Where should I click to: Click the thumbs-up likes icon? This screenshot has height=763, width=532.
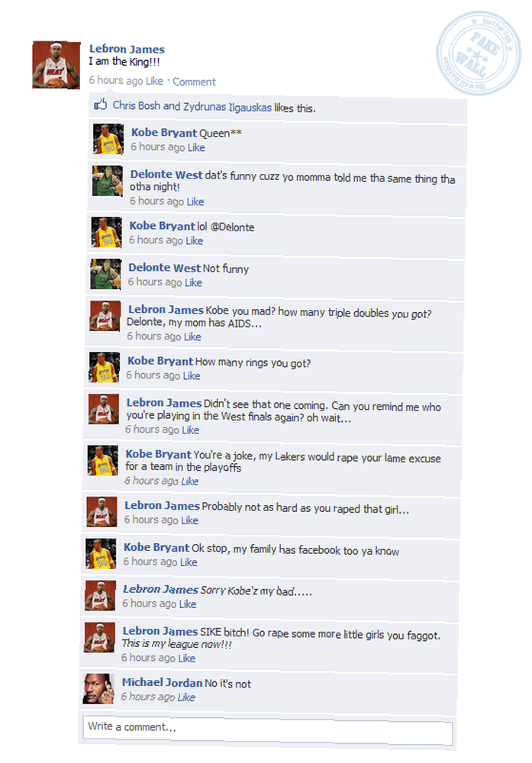[x=100, y=105]
